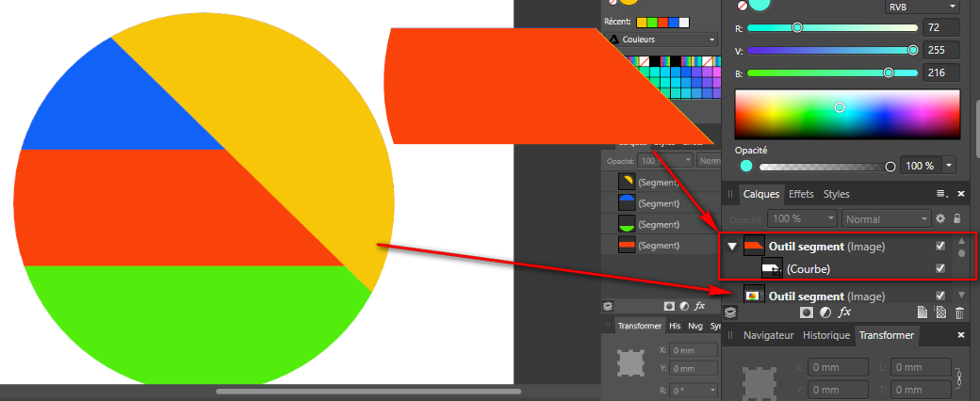The height and width of the screenshot is (401, 980).
Task: Add a new layer with page icon
Action: pos(922,312)
